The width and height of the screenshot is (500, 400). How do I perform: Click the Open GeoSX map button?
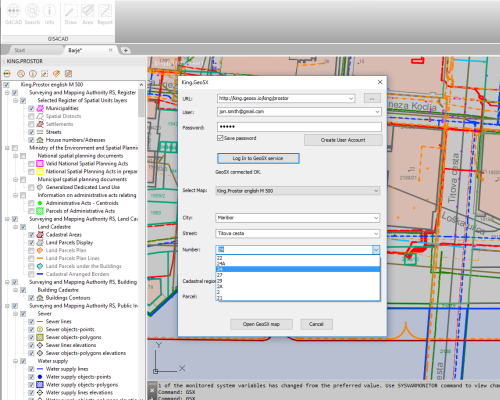click(261, 324)
